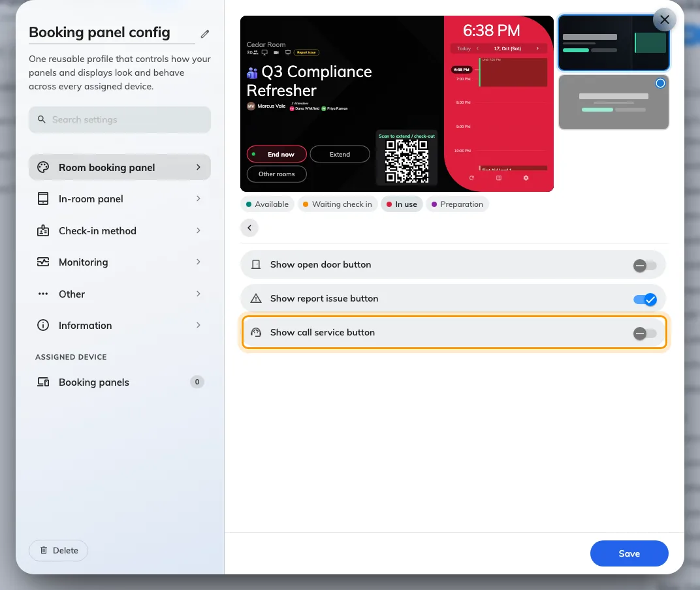The height and width of the screenshot is (590, 700).
Task: Select the light theme radio circle
Action: click(660, 84)
